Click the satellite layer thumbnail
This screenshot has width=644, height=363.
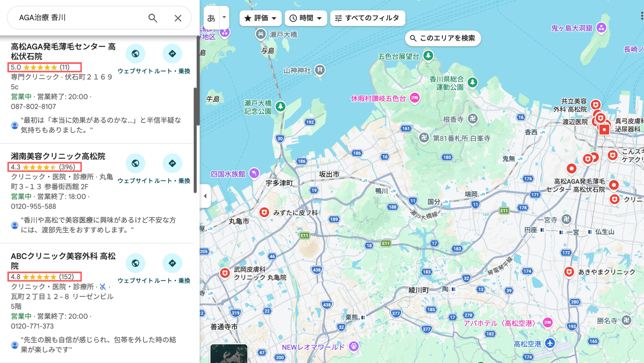click(x=229, y=354)
